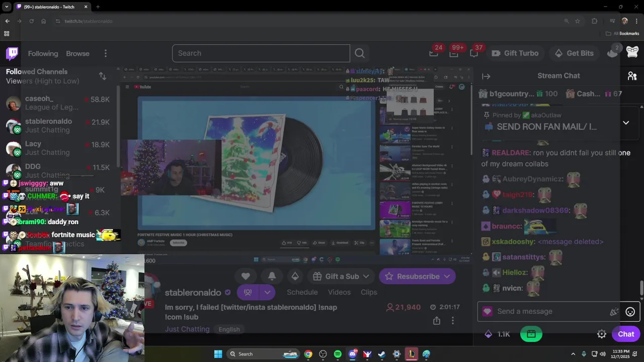This screenshot has width=644, height=362.
Task: Expand the Resubscribe dropdown arrow
Action: (x=447, y=276)
